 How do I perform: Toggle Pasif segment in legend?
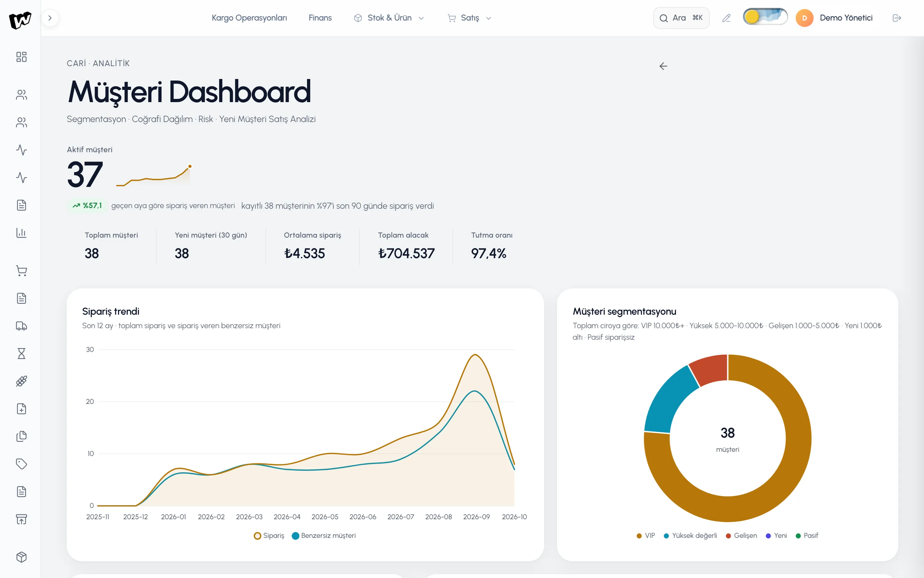[807, 536]
